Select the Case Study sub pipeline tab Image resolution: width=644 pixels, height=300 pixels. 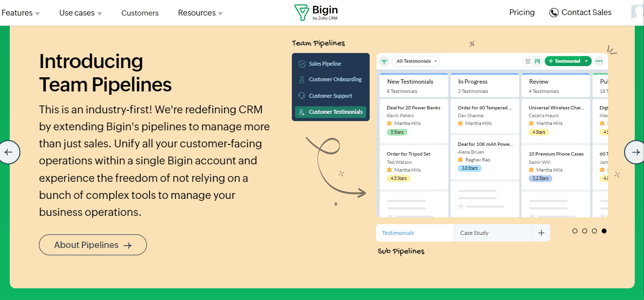493,233
